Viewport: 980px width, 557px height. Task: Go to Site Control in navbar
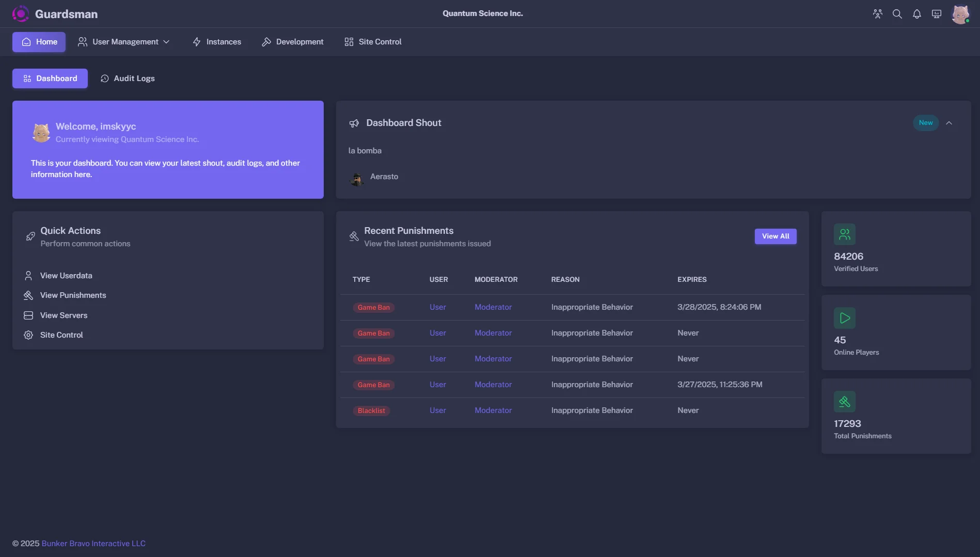[373, 42]
